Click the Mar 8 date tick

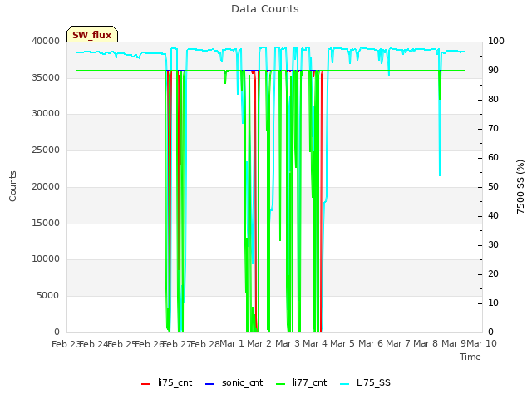pos(426,343)
